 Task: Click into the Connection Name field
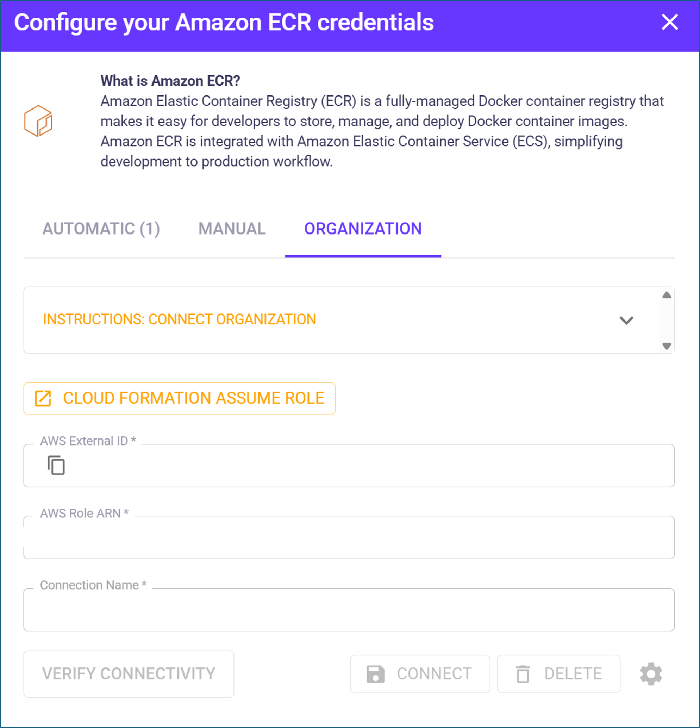click(x=349, y=610)
